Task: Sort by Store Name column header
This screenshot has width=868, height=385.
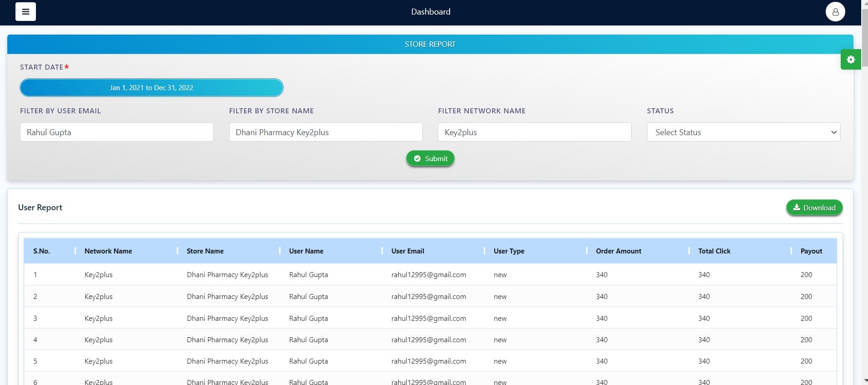Action: pos(205,251)
